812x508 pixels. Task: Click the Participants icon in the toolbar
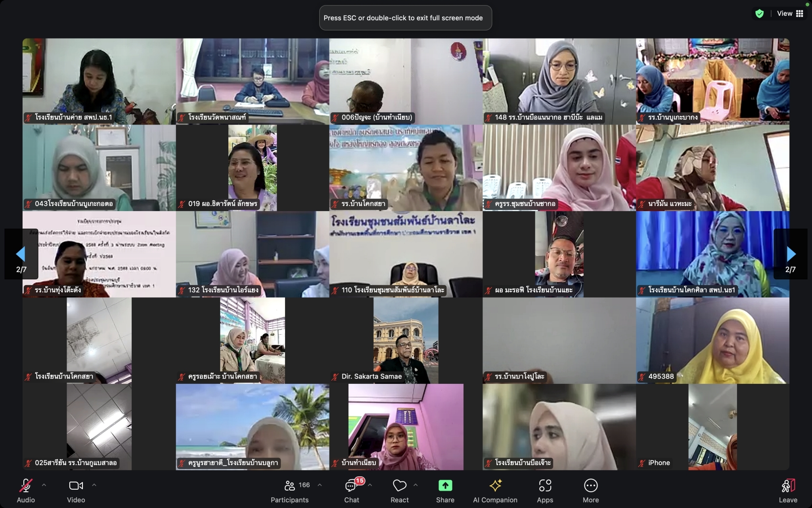point(290,486)
